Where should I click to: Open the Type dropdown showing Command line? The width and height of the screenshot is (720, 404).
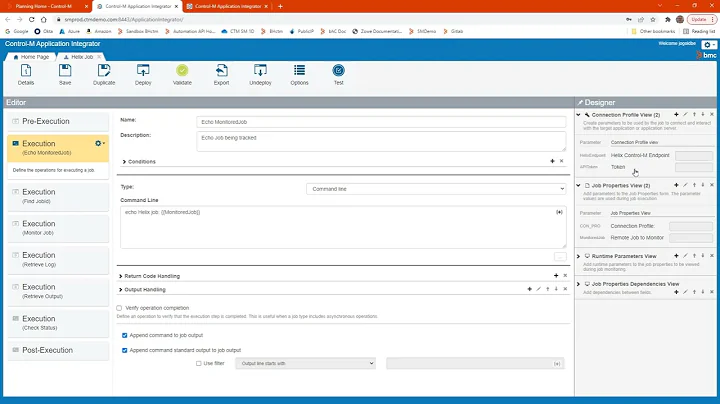[436, 189]
